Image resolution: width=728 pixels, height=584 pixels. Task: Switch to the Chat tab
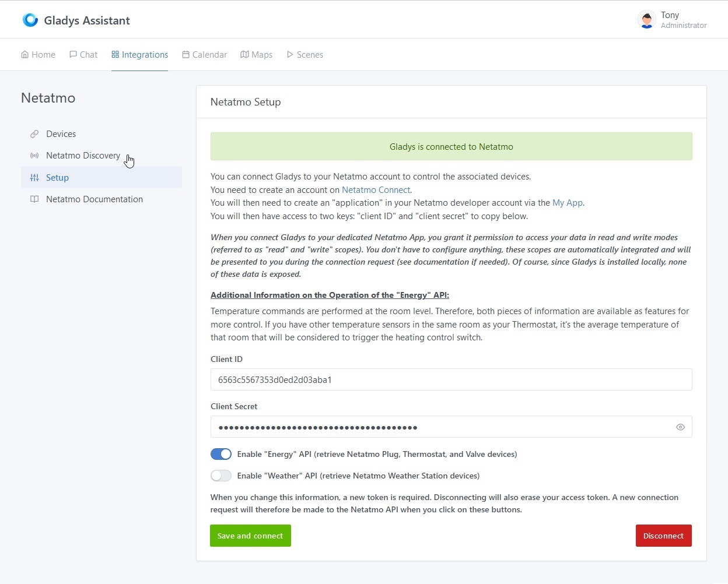[83, 55]
